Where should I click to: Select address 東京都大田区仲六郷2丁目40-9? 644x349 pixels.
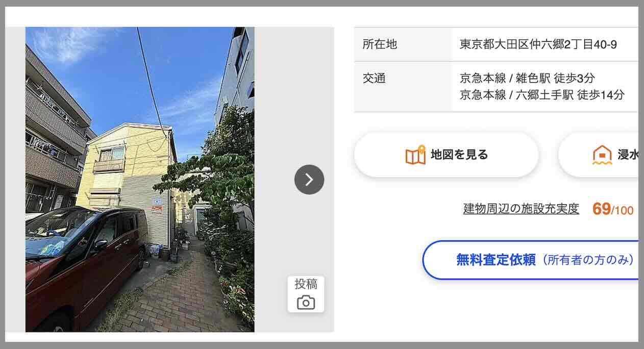coord(538,44)
